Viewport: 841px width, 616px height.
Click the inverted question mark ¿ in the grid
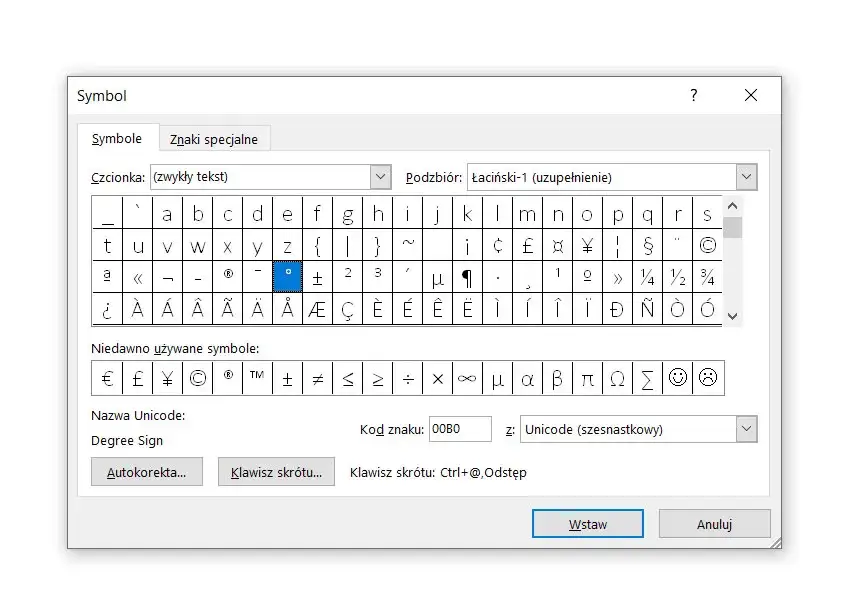[x=107, y=309]
